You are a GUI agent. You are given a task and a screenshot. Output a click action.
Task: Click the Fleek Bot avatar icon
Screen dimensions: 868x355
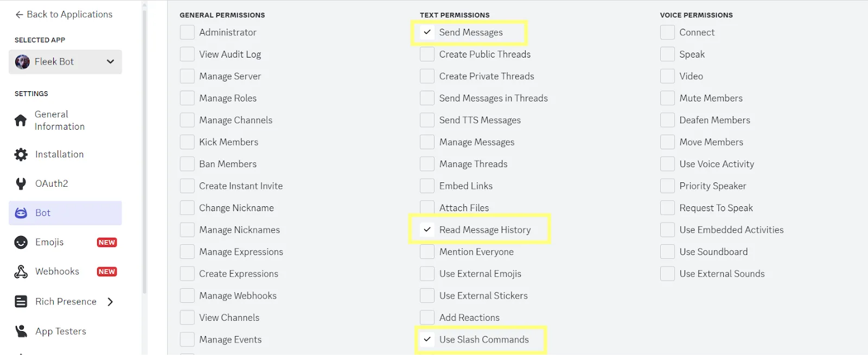coord(22,62)
